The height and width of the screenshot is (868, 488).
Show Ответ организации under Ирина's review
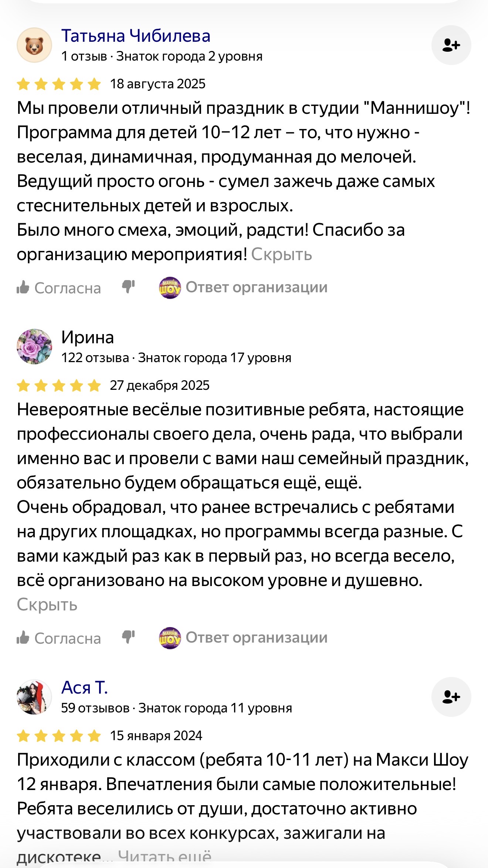pyautogui.click(x=257, y=637)
